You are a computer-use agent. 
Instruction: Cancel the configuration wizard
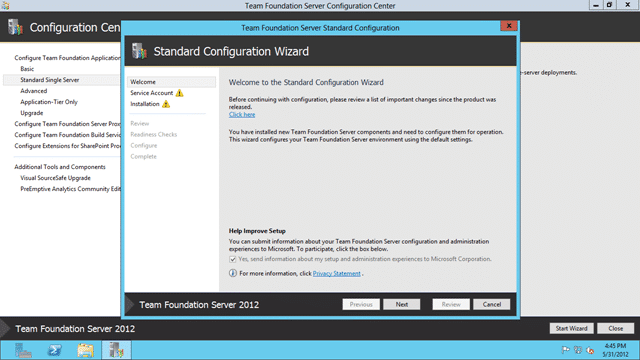491,304
